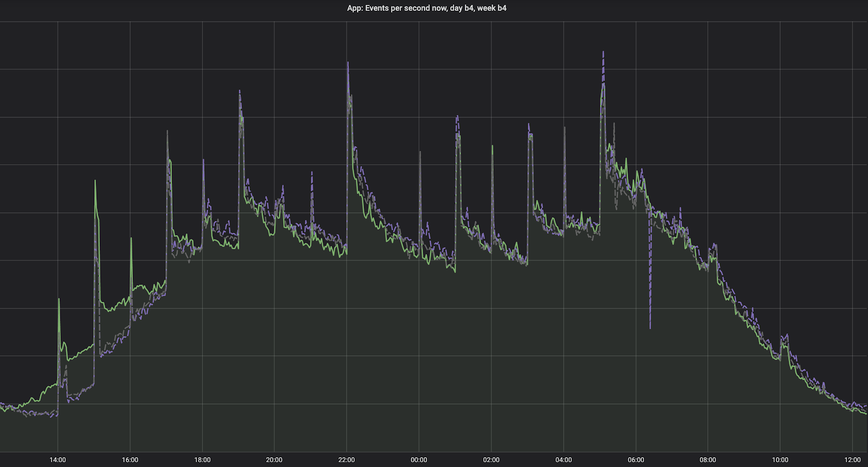Click the green spike peak near 15:00
Screen dimensions: 868x467
pyautogui.click(x=95, y=181)
